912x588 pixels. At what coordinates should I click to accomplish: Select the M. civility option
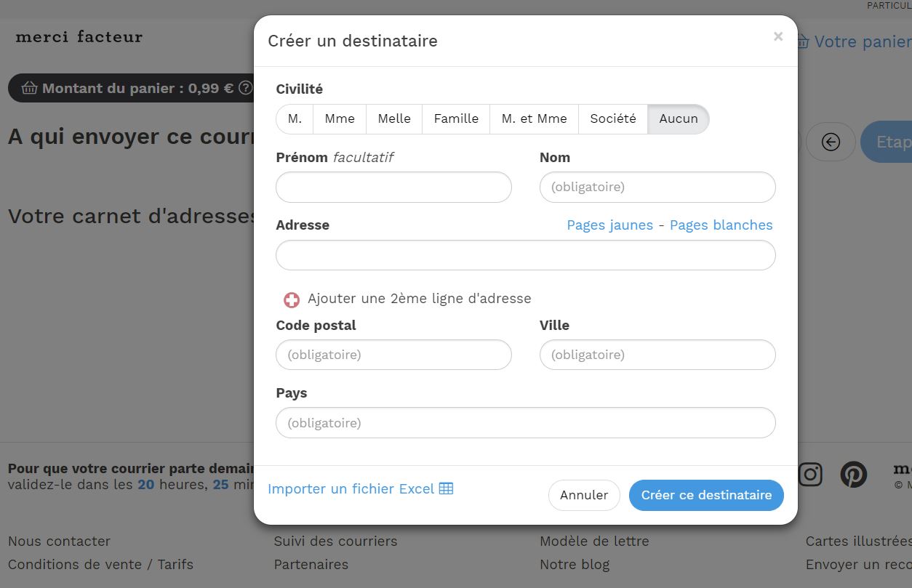click(295, 119)
